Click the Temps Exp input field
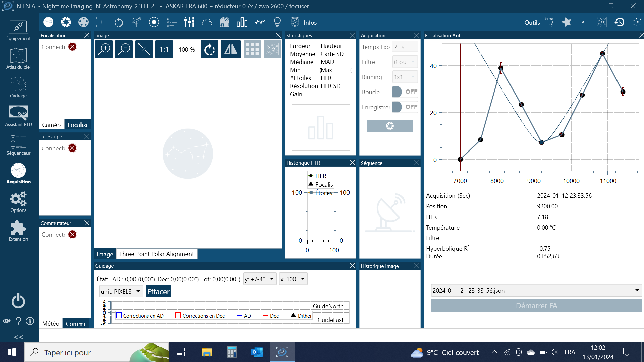 (405, 47)
